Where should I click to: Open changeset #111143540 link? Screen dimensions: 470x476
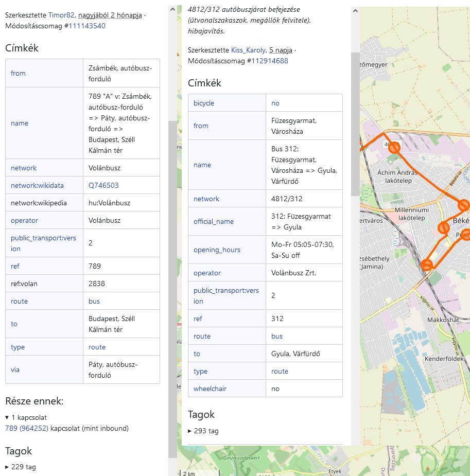pos(87,26)
